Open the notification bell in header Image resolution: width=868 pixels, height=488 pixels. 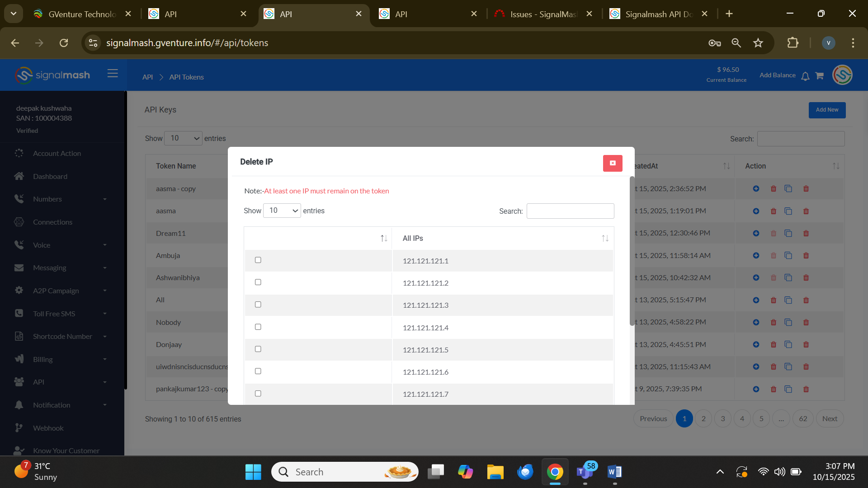805,76
